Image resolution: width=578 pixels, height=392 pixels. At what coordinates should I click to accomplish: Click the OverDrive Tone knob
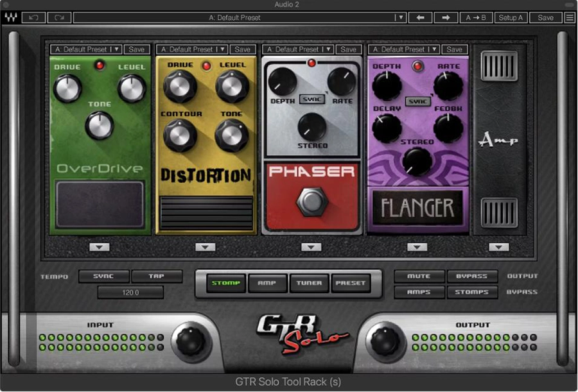99,126
